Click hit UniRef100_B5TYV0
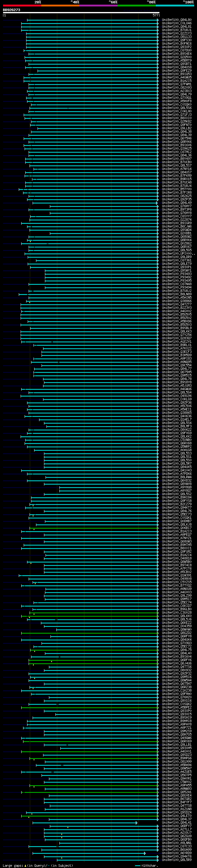The width and height of the screenshot is (197, 868). pyautogui.click(x=177, y=189)
